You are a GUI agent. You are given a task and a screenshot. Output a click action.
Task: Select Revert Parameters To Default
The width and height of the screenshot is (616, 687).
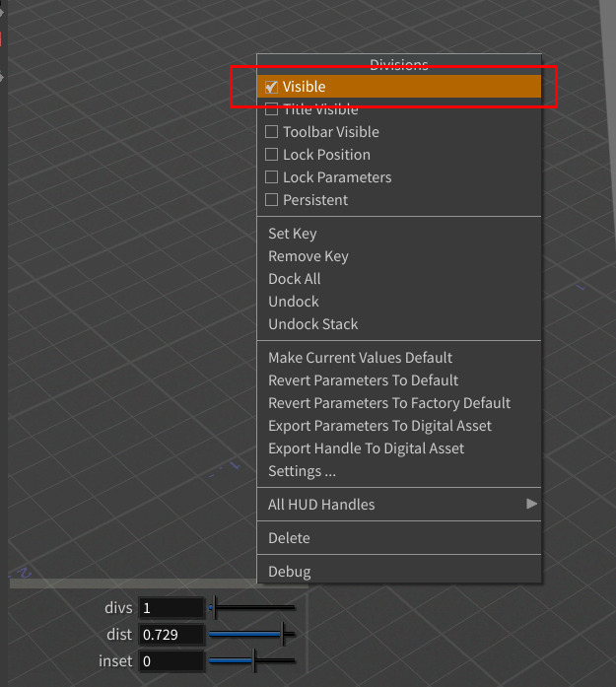coord(399,380)
